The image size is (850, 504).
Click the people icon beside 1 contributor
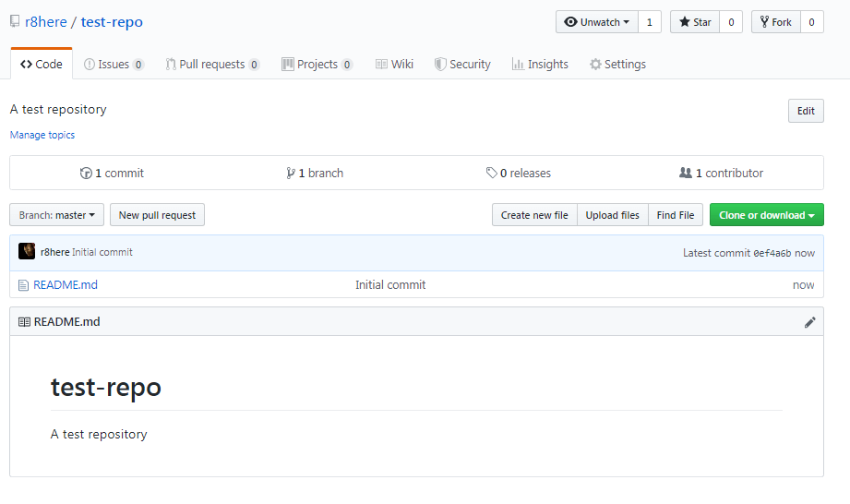pyautogui.click(x=686, y=173)
